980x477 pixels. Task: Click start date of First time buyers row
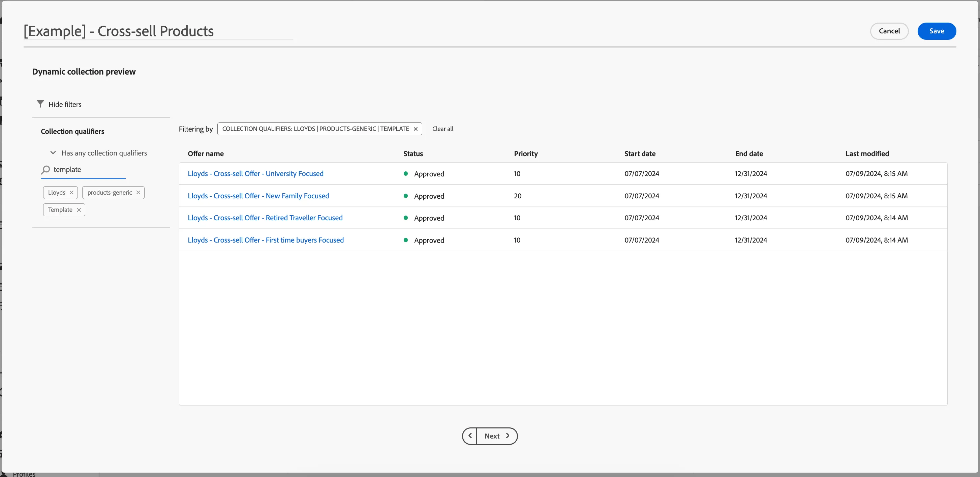(642, 240)
